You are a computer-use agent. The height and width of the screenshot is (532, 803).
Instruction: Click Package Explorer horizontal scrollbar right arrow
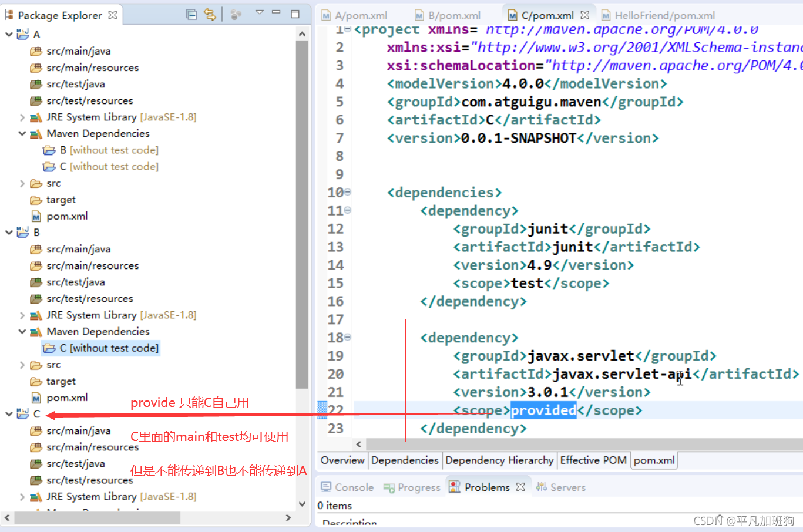click(x=288, y=518)
